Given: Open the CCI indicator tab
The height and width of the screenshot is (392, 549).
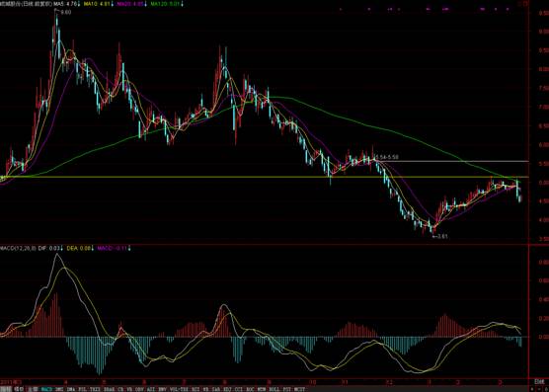Looking at the screenshot, I should click(x=238, y=389).
